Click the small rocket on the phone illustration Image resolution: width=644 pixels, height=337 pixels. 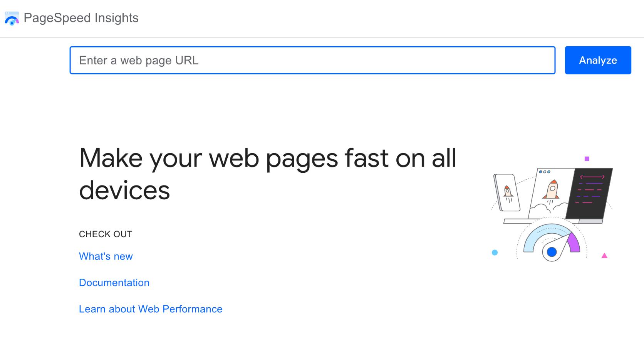507,192
